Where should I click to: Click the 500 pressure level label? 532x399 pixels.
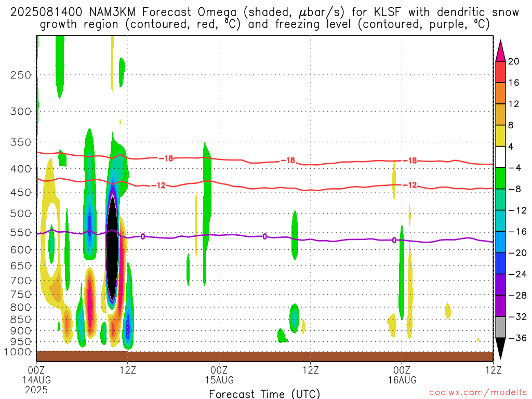(x=21, y=214)
